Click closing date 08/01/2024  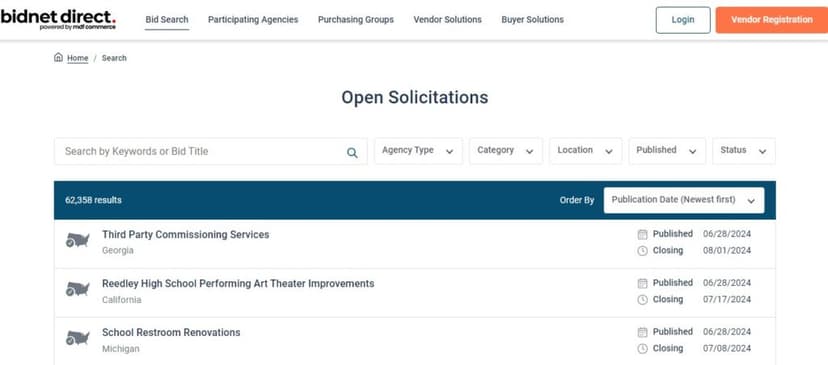click(727, 250)
